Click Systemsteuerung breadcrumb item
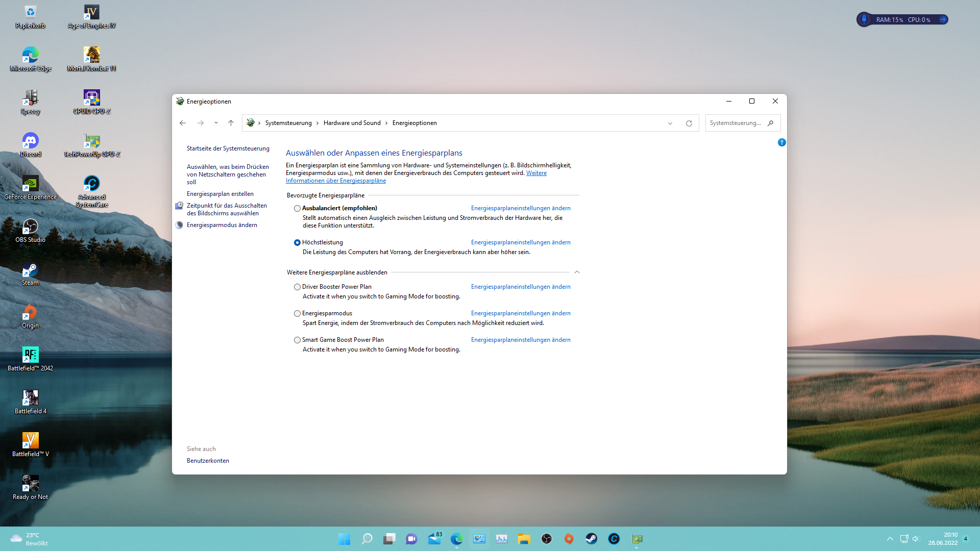Viewport: 980px width, 551px height. click(x=288, y=123)
